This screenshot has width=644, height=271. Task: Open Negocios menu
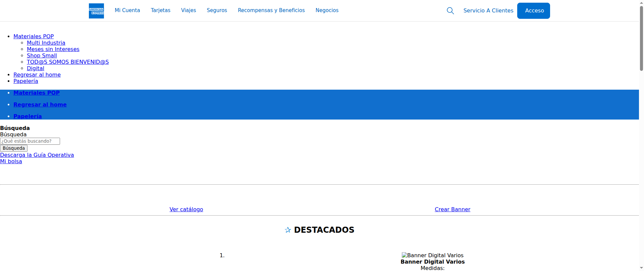tap(327, 10)
